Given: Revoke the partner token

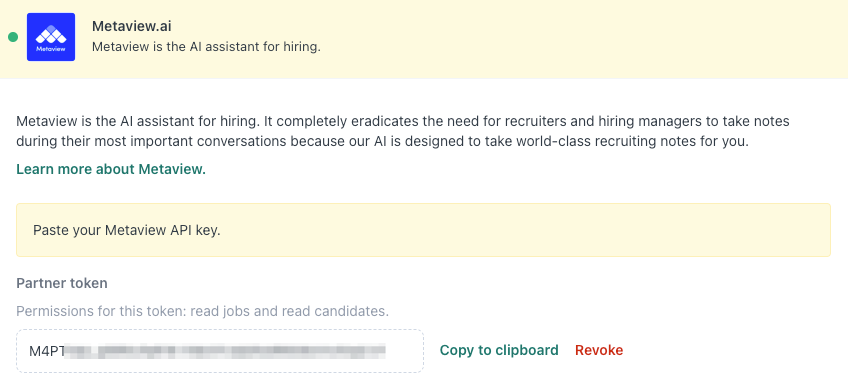Looking at the screenshot, I should 599,350.
